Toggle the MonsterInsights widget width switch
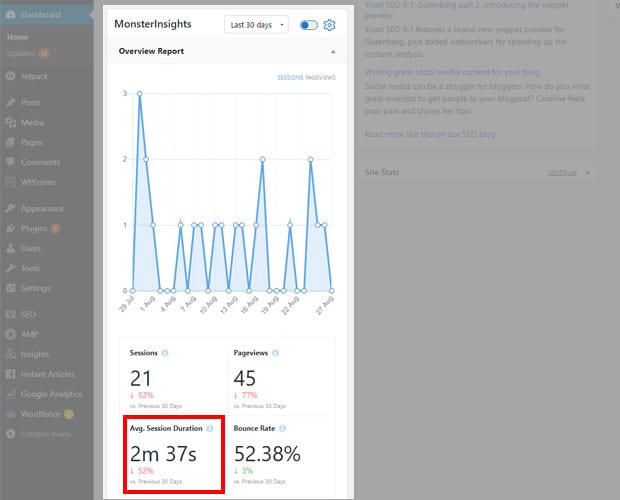This screenshot has height=500, width=620. click(308, 25)
